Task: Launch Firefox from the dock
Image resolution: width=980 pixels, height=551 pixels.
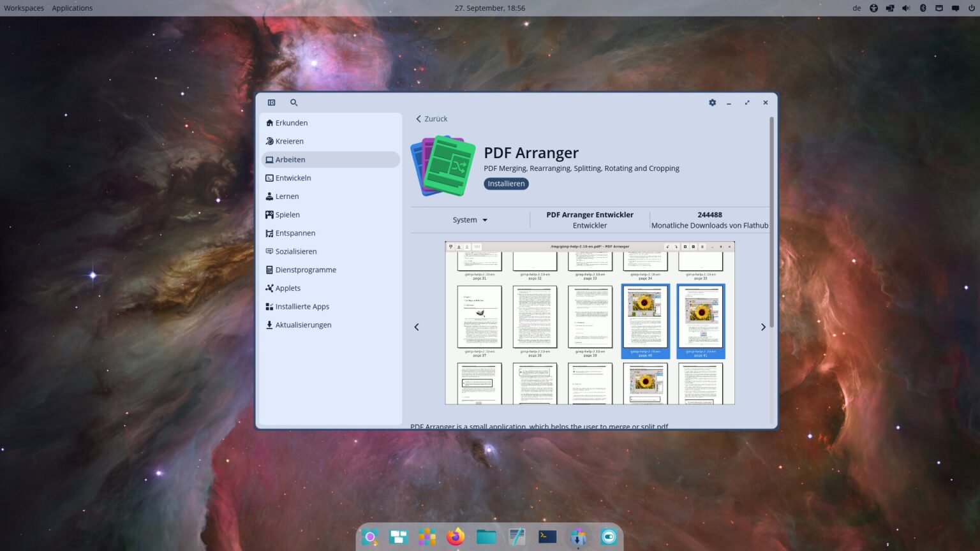Action: (455, 536)
